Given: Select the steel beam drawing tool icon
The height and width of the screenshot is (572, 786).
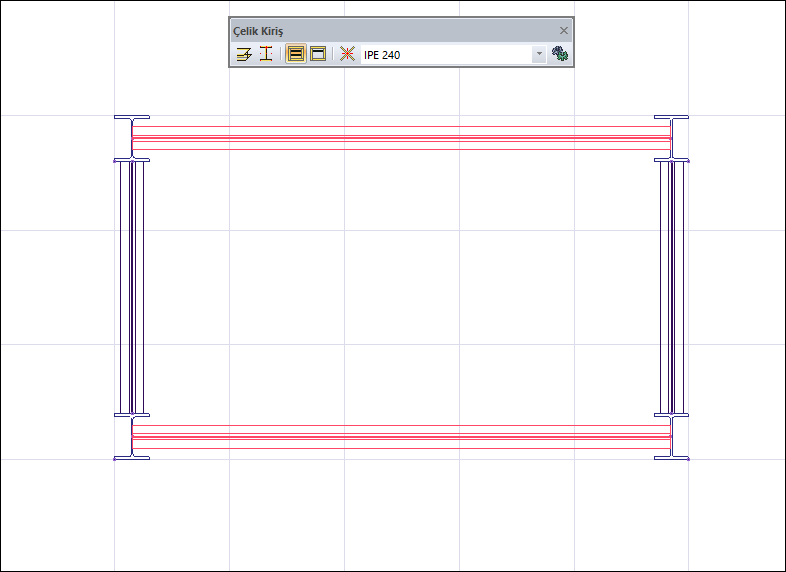Looking at the screenshot, I should click(244, 54).
